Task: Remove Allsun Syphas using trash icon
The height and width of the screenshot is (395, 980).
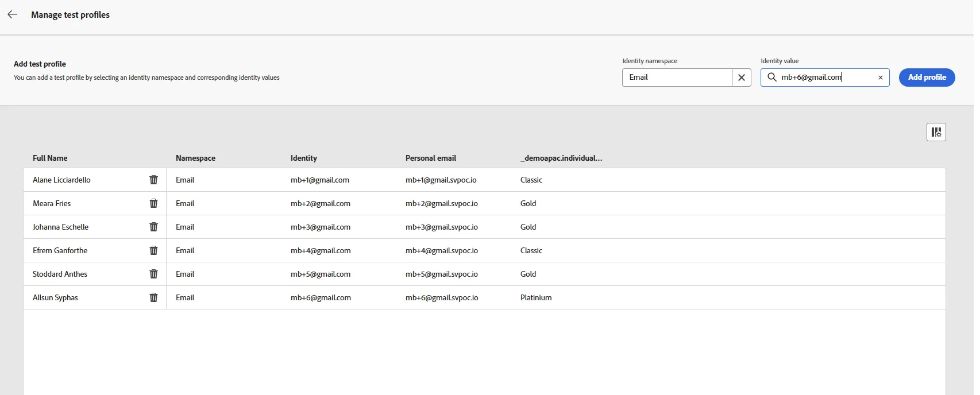Action: tap(153, 297)
